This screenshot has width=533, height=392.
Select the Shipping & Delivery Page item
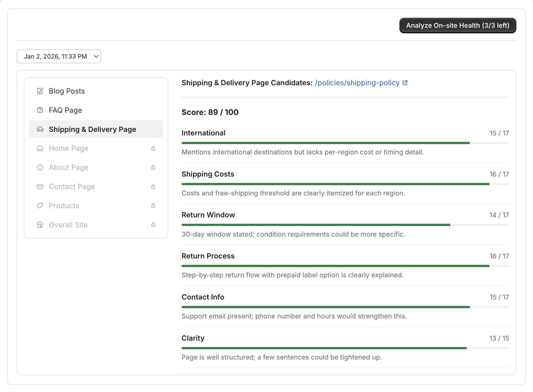[96, 129]
